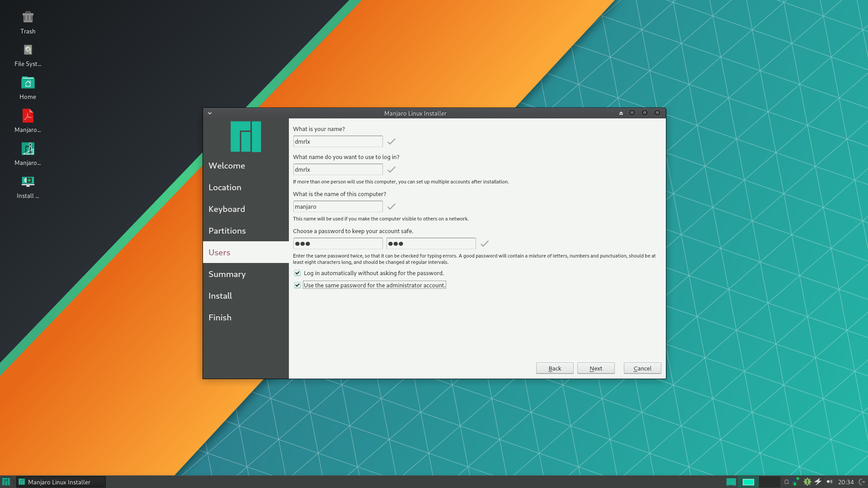Click the Summary step in the sidebar
The height and width of the screenshot is (488, 868).
(x=227, y=274)
